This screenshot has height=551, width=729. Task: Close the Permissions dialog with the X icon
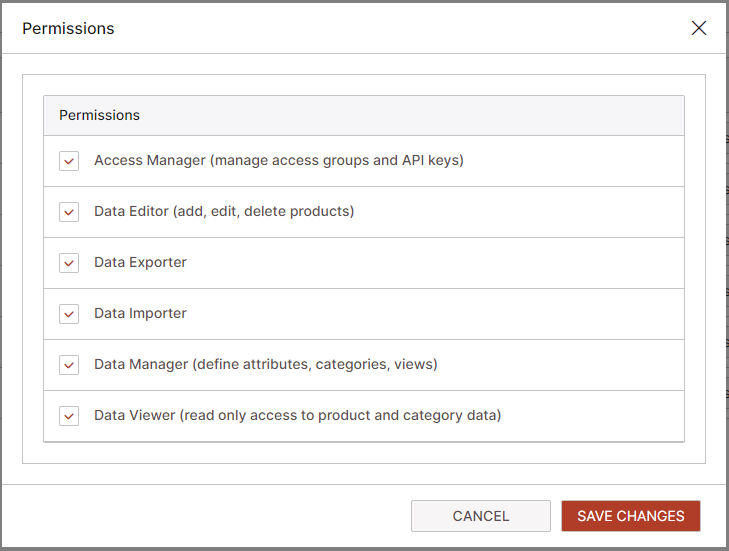click(x=699, y=28)
